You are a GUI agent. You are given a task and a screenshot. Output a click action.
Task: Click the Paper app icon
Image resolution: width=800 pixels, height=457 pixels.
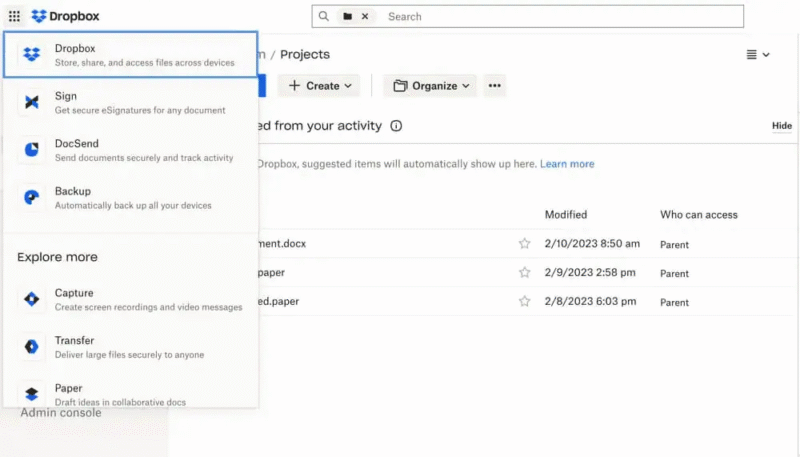pyautogui.click(x=32, y=394)
